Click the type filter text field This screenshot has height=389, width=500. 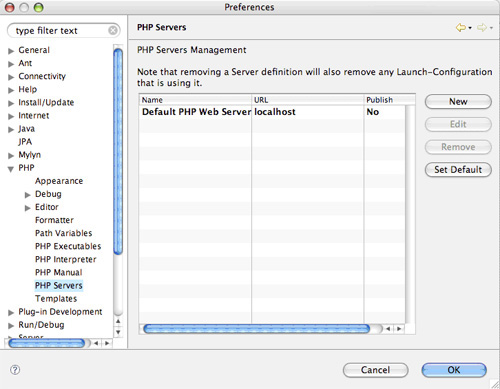(x=62, y=31)
